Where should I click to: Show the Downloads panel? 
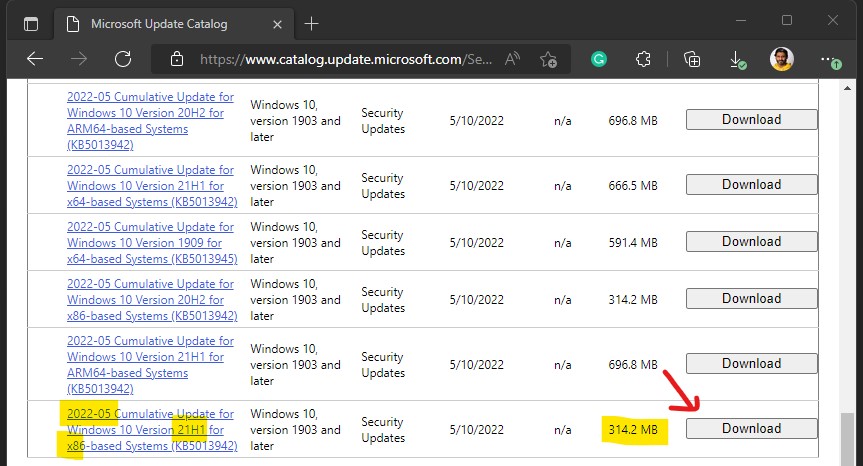click(x=738, y=59)
